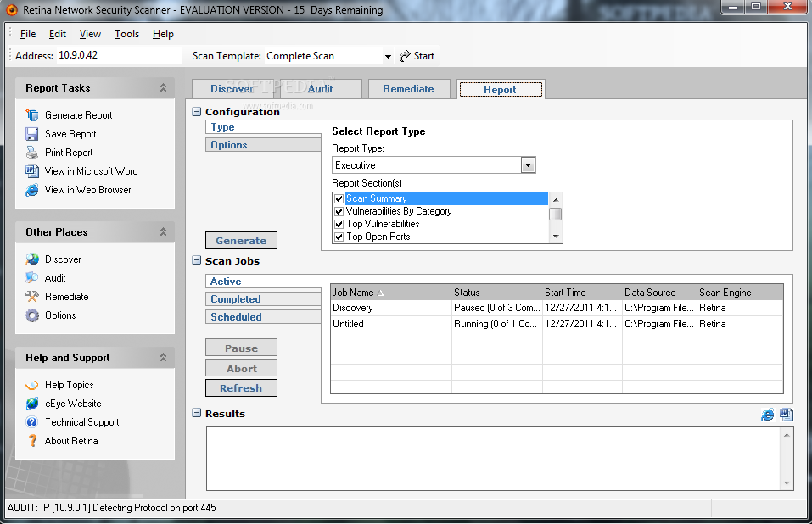Select the Options configuration tab
Viewport: 812px width, 524px height.
click(x=263, y=145)
